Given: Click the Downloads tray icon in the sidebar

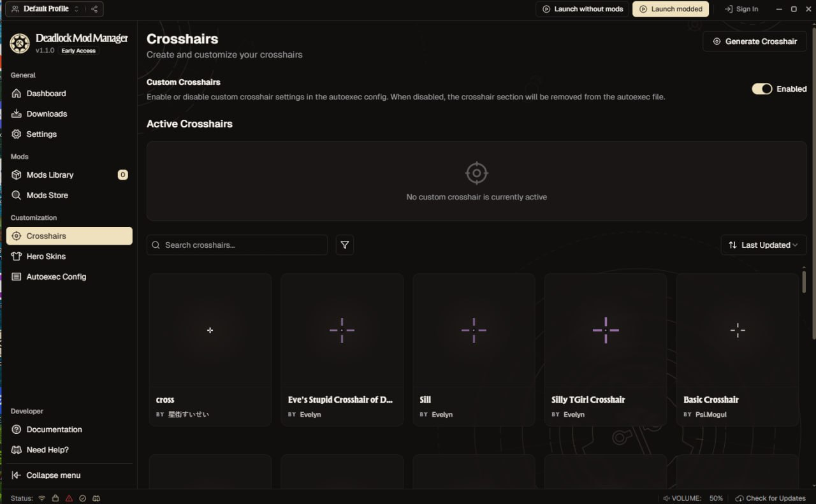Looking at the screenshot, I should (17, 114).
